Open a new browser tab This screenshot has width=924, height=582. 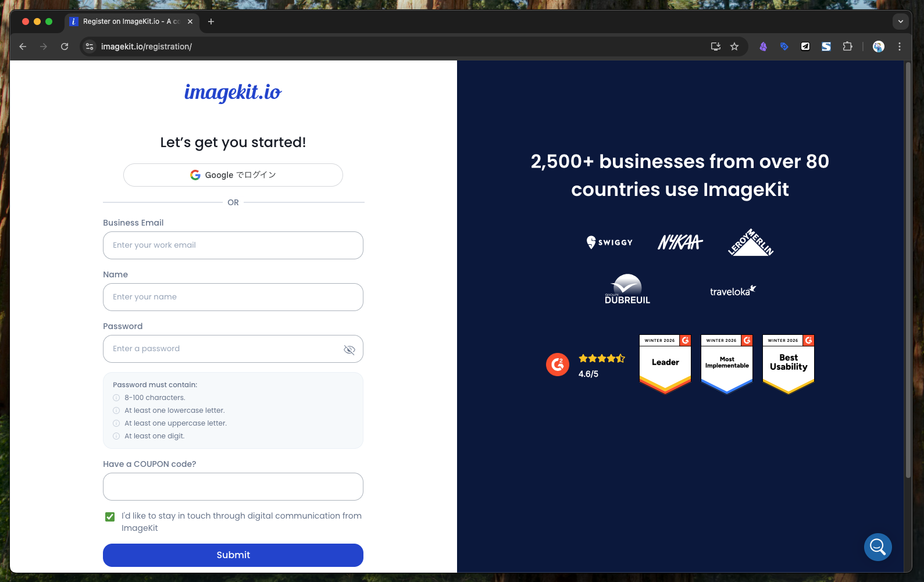tap(211, 22)
